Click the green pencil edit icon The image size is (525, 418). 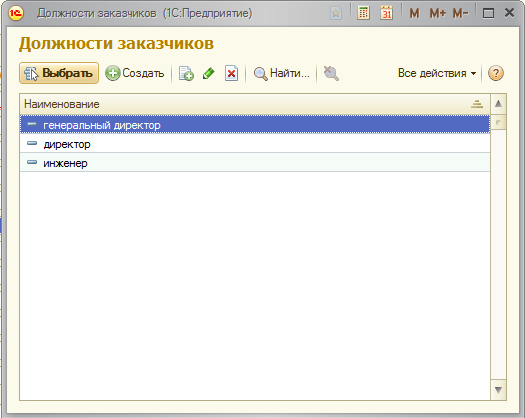coord(209,73)
